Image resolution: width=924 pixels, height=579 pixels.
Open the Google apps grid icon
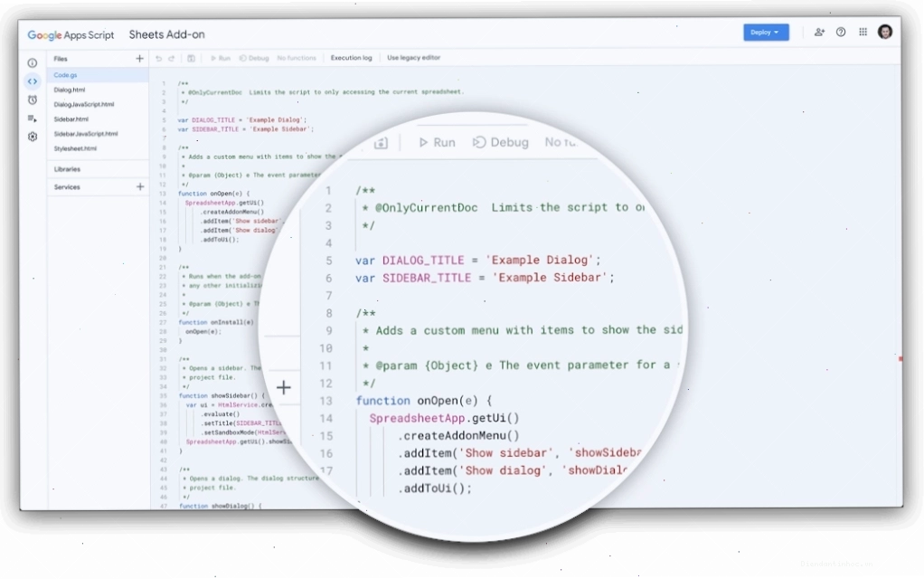863,32
